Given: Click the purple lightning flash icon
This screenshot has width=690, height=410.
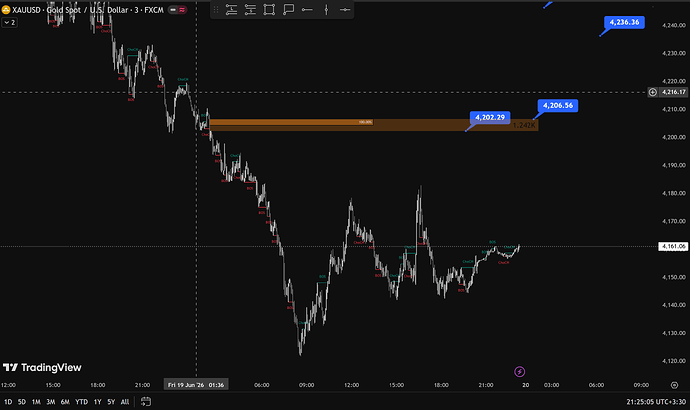Looking at the screenshot, I should [519, 372].
